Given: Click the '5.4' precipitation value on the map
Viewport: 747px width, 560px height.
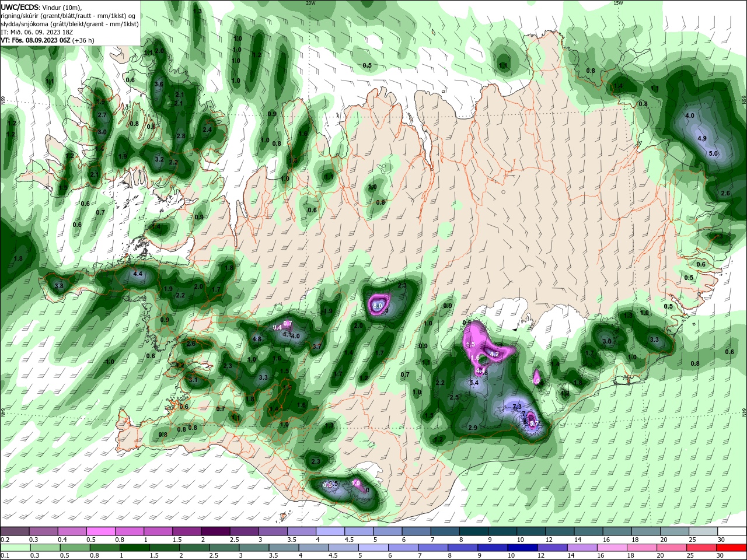Looking at the screenshot, I should (x=474, y=383).
